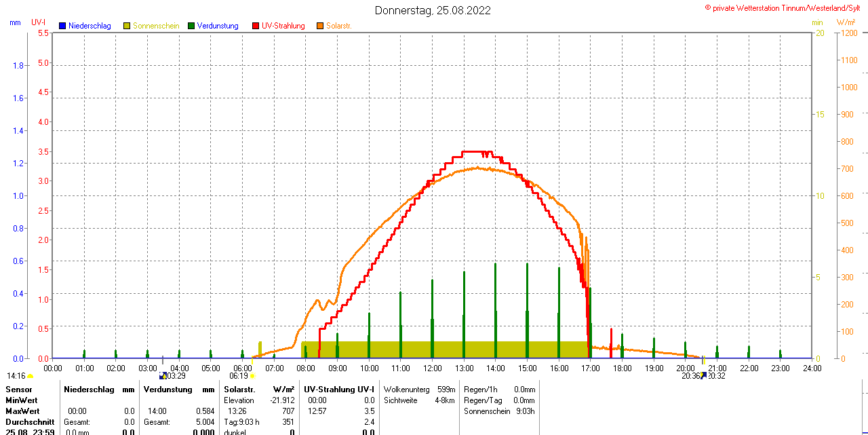Select the blue Niederschlag legend square
Viewport: 868px width, 435px height.
[62, 26]
